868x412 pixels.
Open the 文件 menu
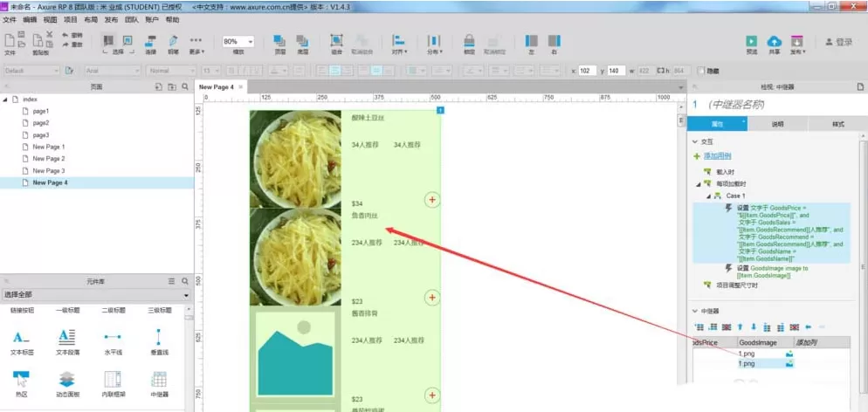10,19
